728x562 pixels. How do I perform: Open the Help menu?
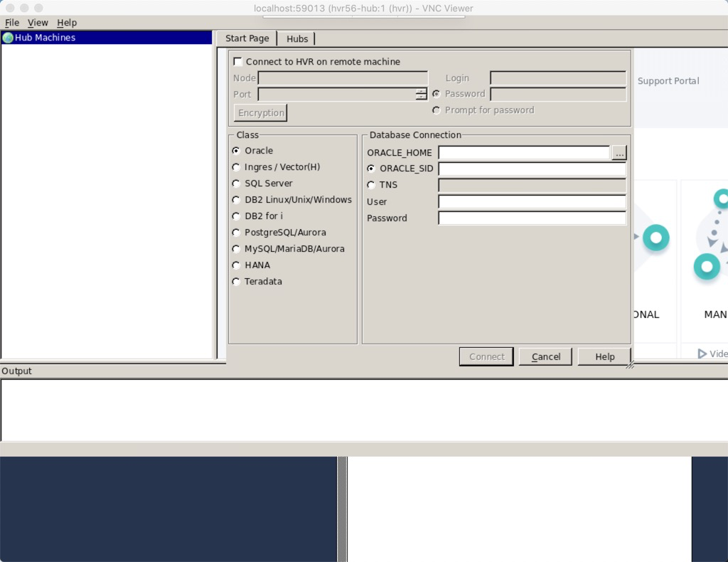67,23
